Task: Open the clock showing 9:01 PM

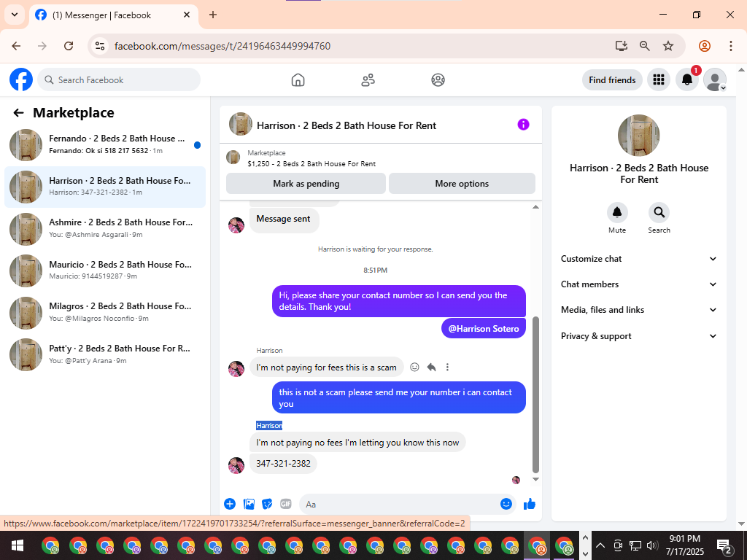Action: (684, 545)
